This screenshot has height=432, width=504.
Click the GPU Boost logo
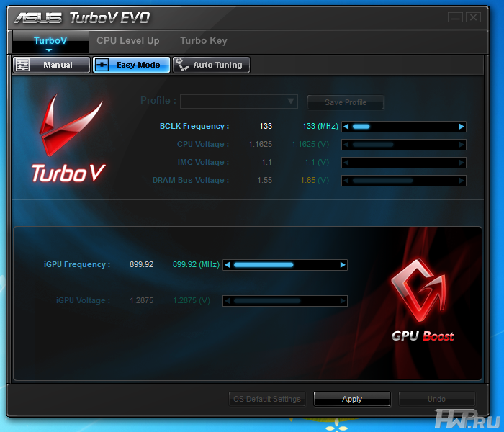[x=423, y=301]
